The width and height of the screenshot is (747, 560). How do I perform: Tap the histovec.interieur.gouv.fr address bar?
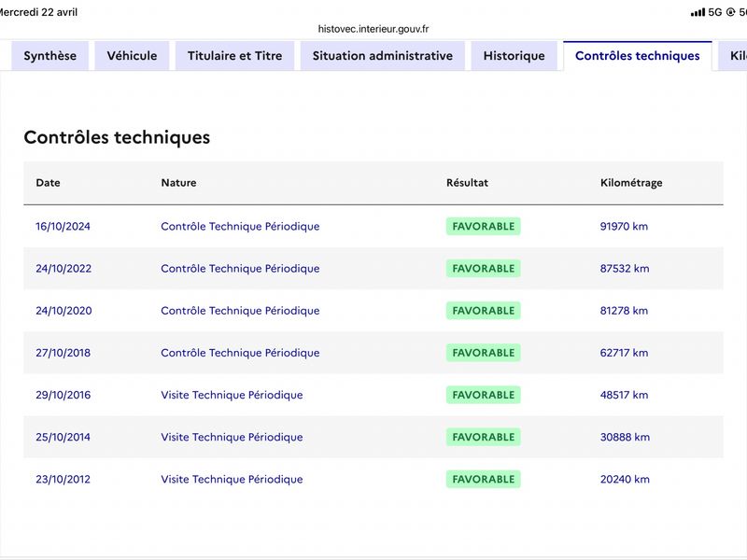(373, 29)
